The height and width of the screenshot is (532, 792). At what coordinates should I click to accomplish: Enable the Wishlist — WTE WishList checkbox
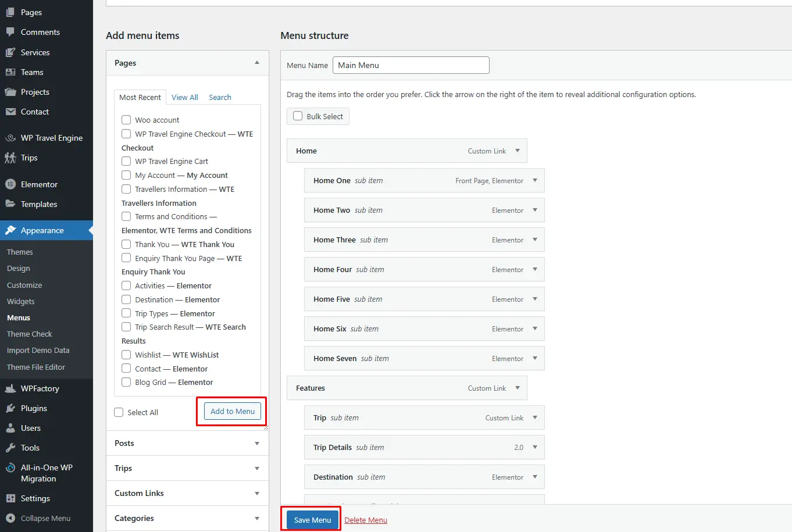(x=126, y=355)
